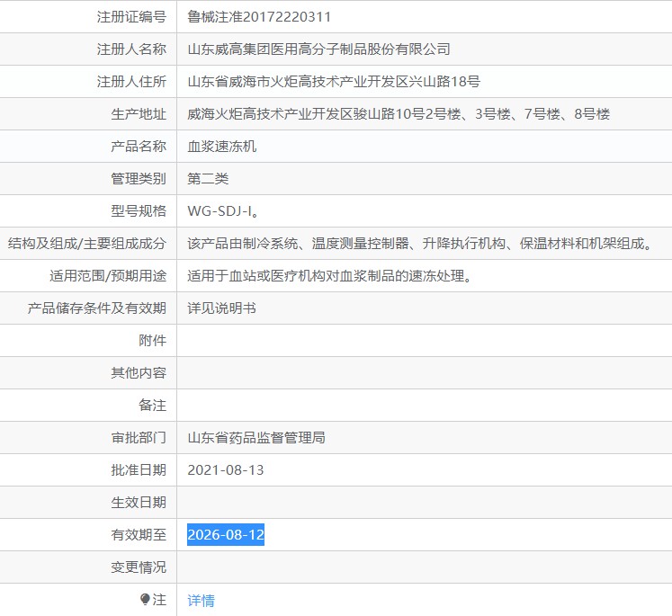Click registrant name 山东威高集团医用高分子制品股份有限公司
The height and width of the screenshot is (616, 672).
click(x=318, y=49)
